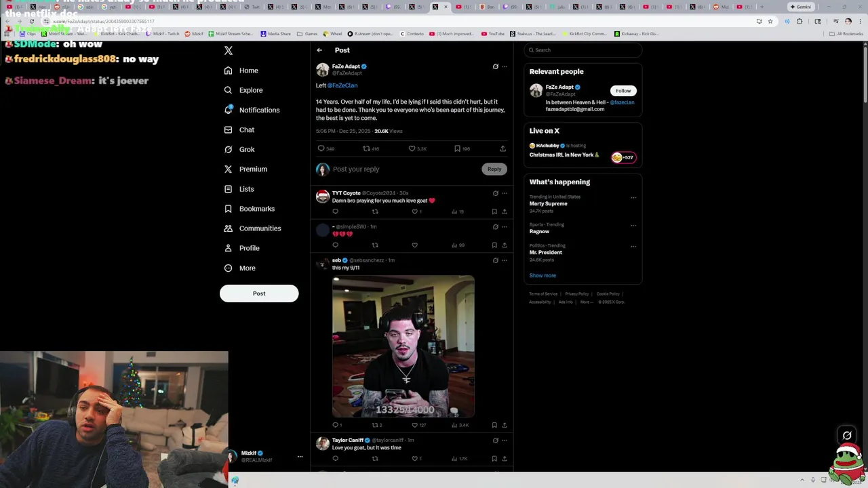Open the Marty Supreme trend
The image size is (868, 488).
(549, 204)
